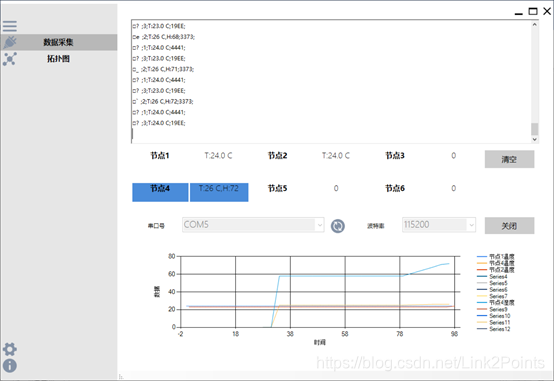Click the Series5 legend entry

pyautogui.click(x=492, y=283)
